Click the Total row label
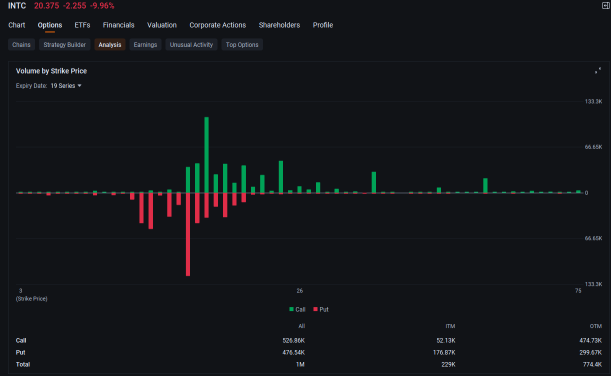 coord(23,365)
